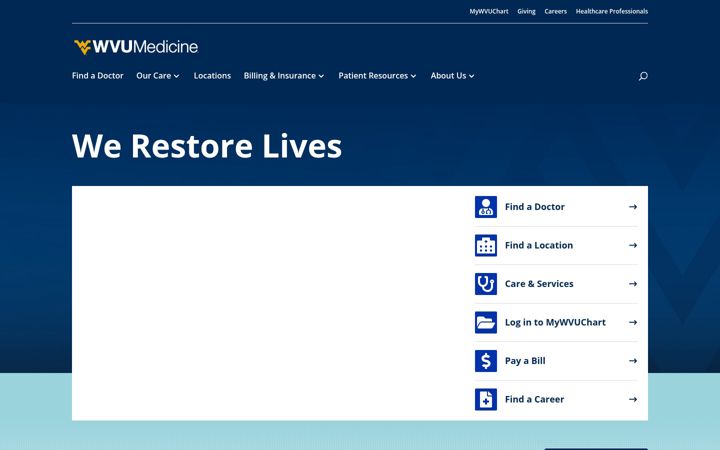Open the Patient Resources nav label

pos(373,76)
